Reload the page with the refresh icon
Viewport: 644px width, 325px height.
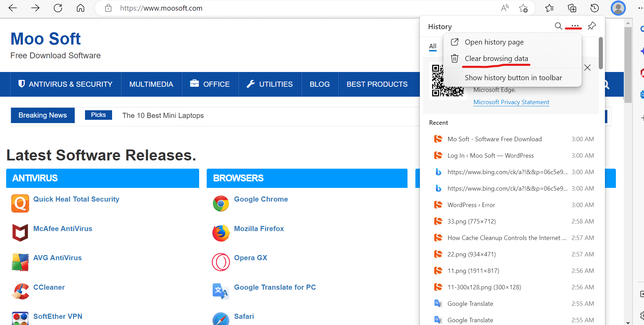(58, 8)
